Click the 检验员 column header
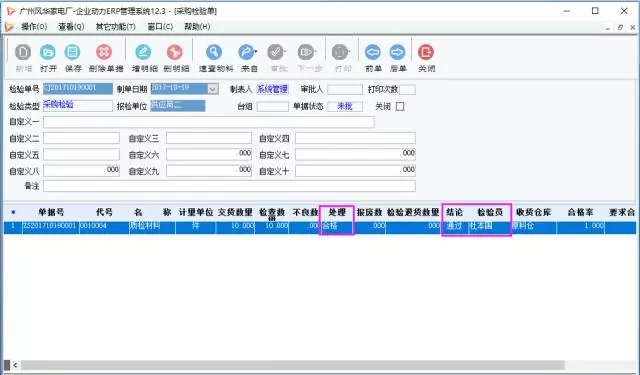Screen dimensions: 640x375 coord(490,213)
